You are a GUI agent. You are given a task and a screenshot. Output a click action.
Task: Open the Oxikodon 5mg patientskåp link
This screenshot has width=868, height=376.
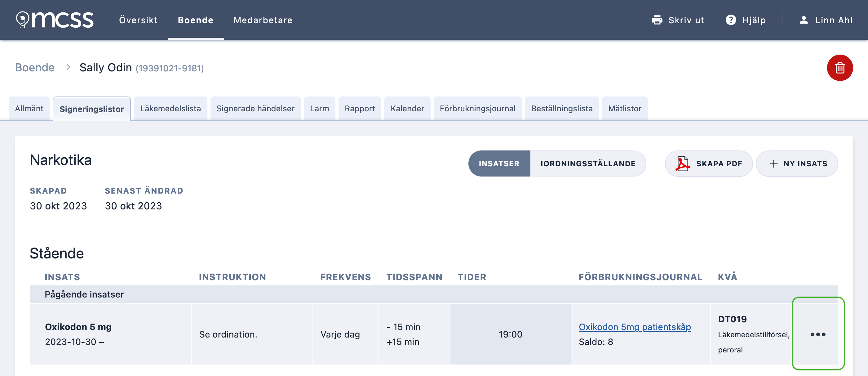[635, 327]
